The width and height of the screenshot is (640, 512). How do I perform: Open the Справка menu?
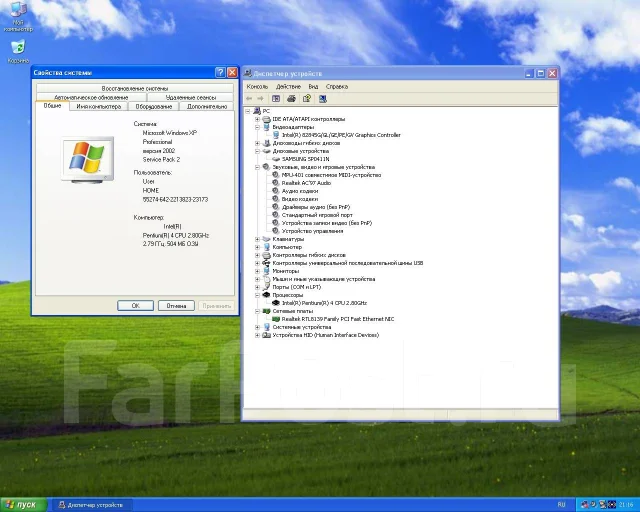tap(337, 87)
